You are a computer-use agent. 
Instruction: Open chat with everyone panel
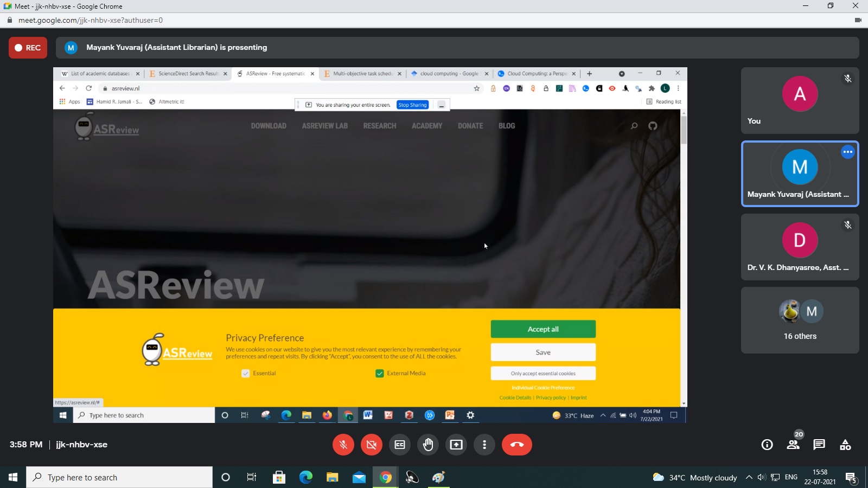point(819,445)
